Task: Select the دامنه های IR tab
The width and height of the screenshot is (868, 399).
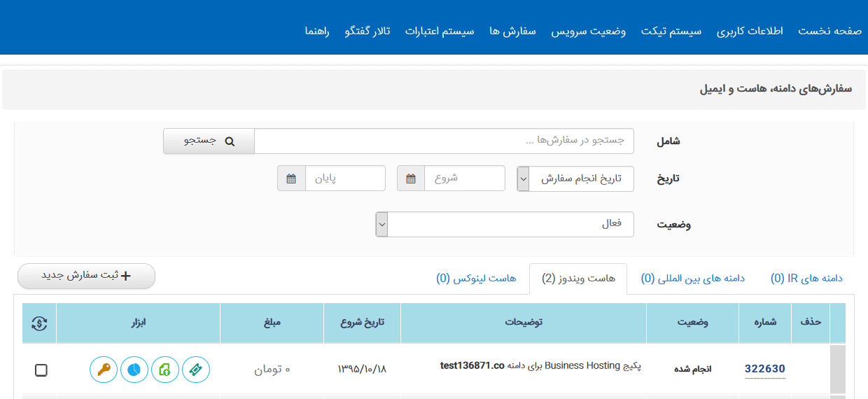Action: (806, 279)
